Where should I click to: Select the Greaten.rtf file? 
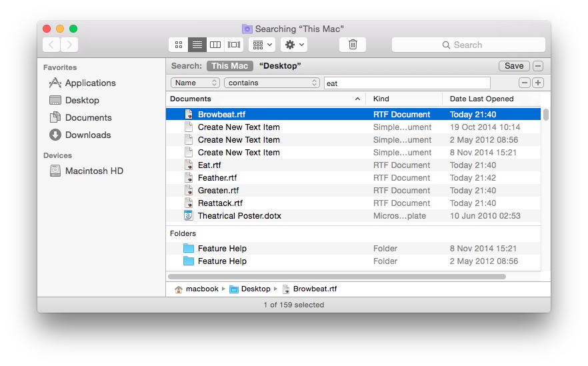coord(353,191)
